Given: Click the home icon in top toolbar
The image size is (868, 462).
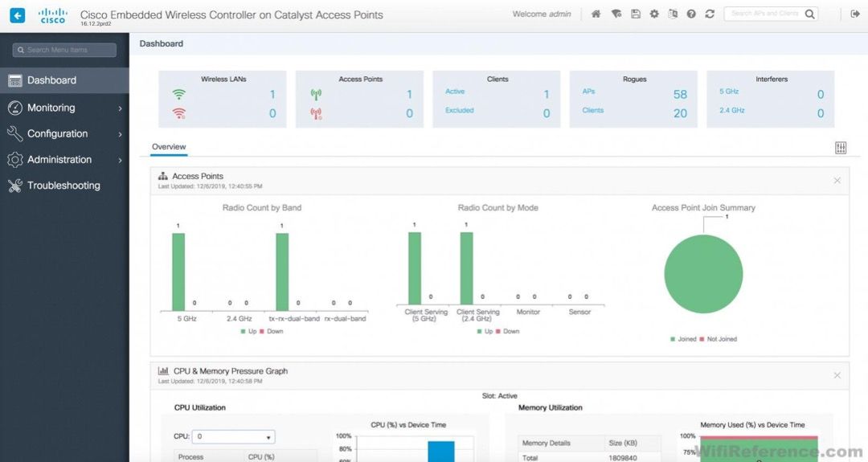Looking at the screenshot, I should pyautogui.click(x=596, y=14).
